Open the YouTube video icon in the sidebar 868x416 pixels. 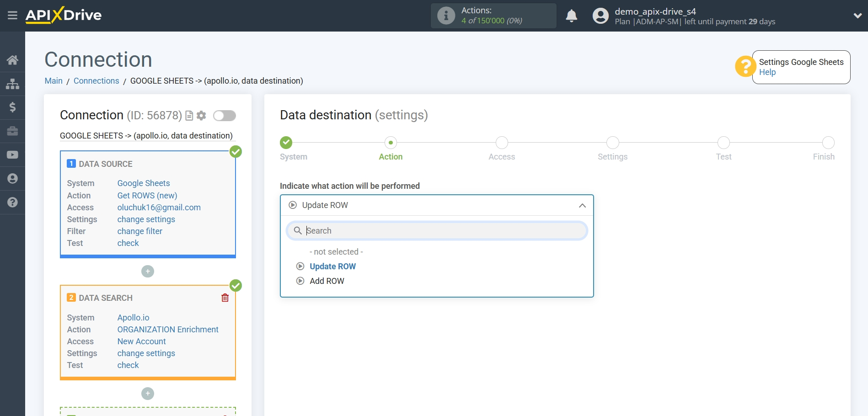point(12,155)
